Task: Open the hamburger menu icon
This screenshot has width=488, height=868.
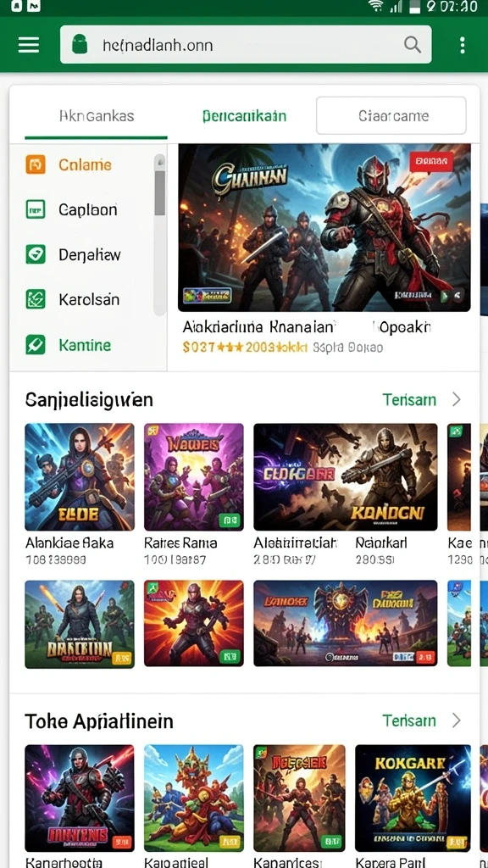Action: [29, 45]
